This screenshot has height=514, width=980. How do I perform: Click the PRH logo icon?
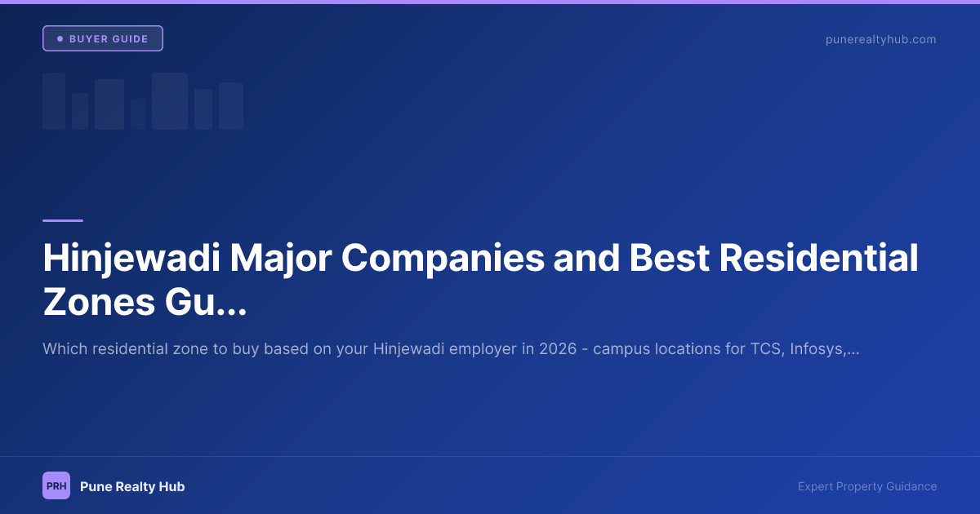[x=56, y=485]
